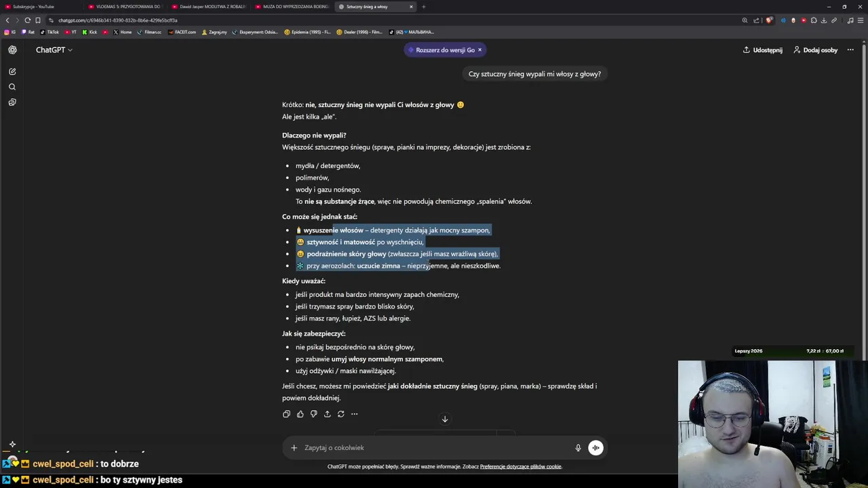
Task: Click the 'Lepszy 2026' overlay label
Action: pos(748,351)
